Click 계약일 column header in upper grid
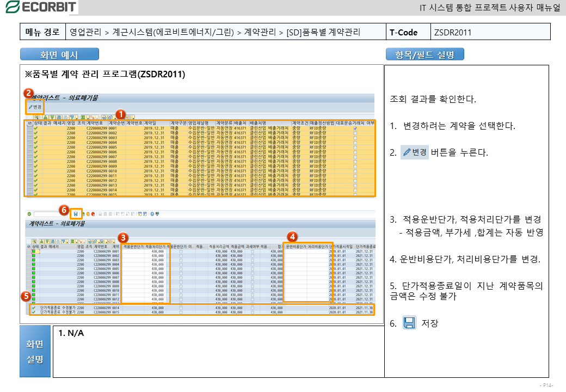566x392 pixels. [x=150, y=123]
